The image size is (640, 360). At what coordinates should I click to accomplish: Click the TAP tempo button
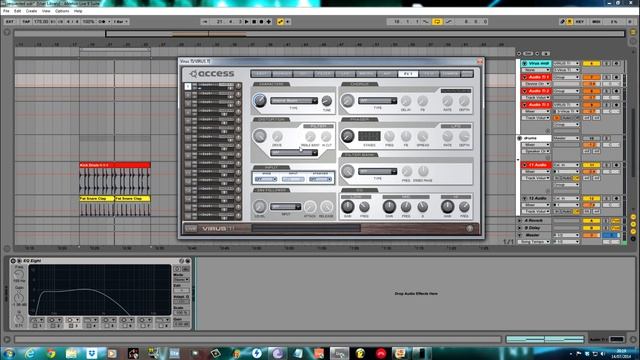(26, 22)
